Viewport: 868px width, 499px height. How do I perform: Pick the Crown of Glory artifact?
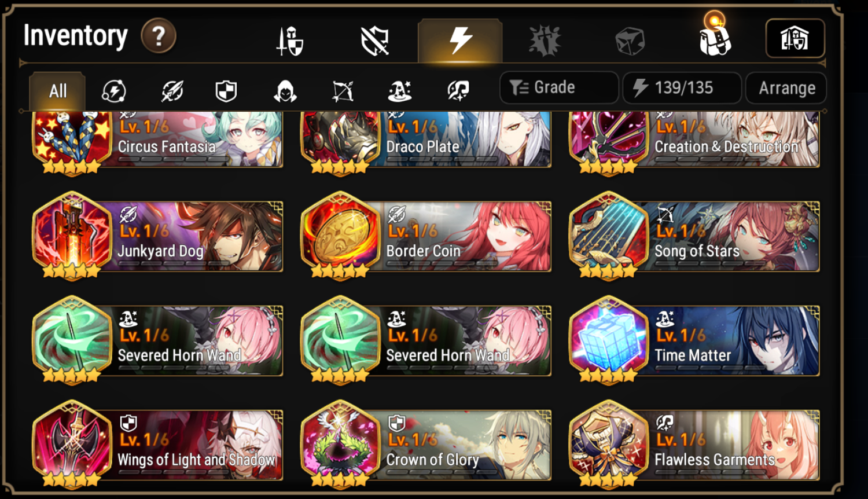426,445
